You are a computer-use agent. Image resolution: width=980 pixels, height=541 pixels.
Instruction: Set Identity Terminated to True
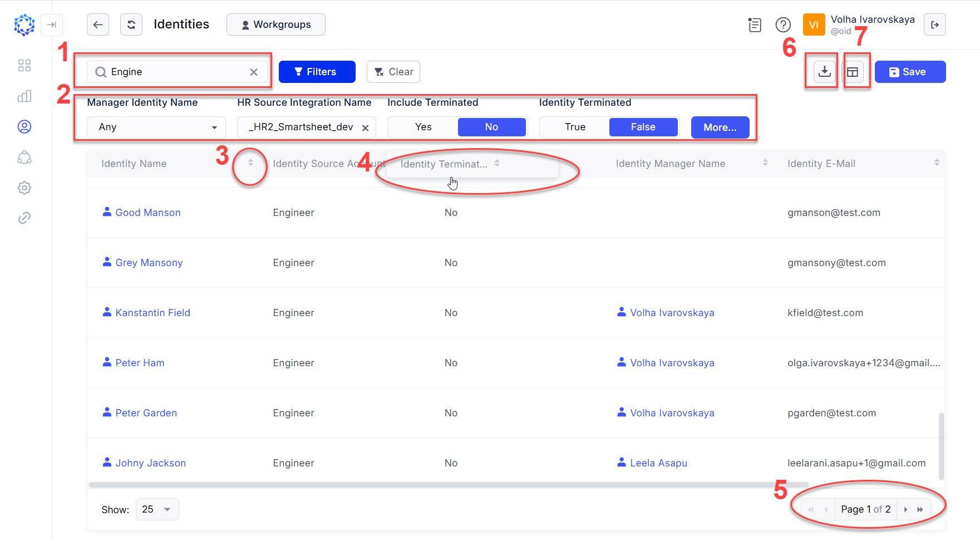point(575,127)
